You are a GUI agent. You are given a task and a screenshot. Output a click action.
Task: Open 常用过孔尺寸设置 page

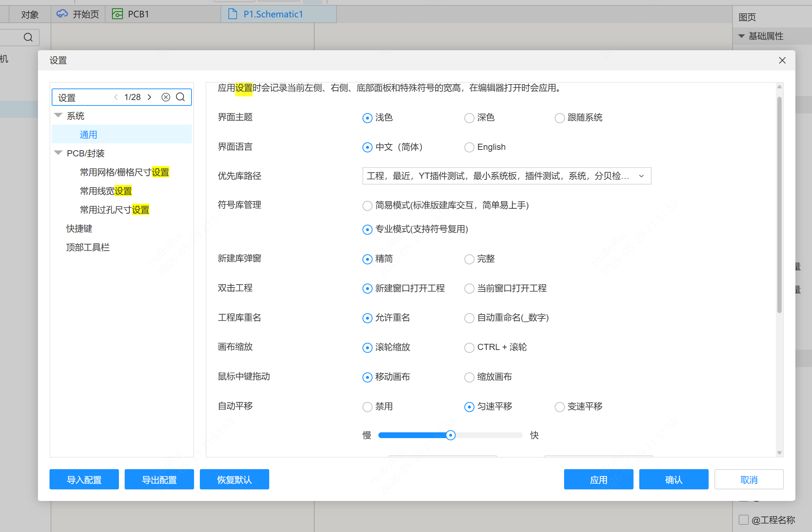tap(115, 209)
